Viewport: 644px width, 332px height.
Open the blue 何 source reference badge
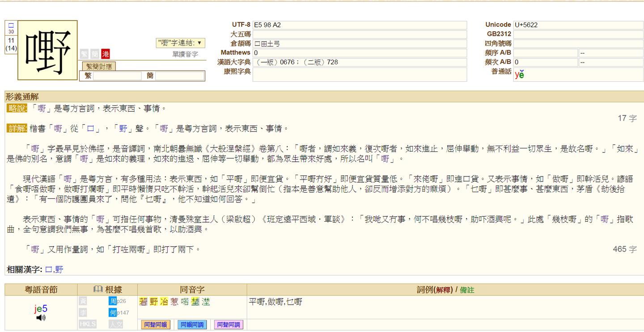pyautogui.click(x=112, y=313)
